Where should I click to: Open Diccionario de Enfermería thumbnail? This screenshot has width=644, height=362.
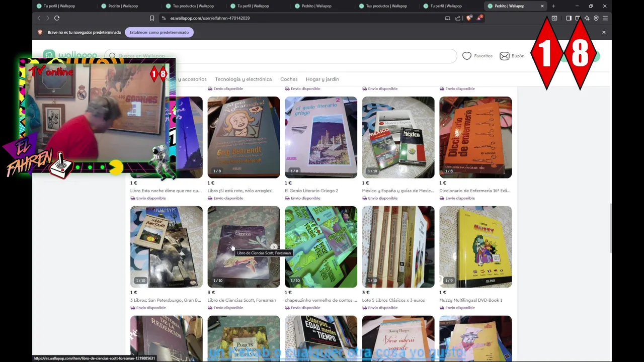475,137
